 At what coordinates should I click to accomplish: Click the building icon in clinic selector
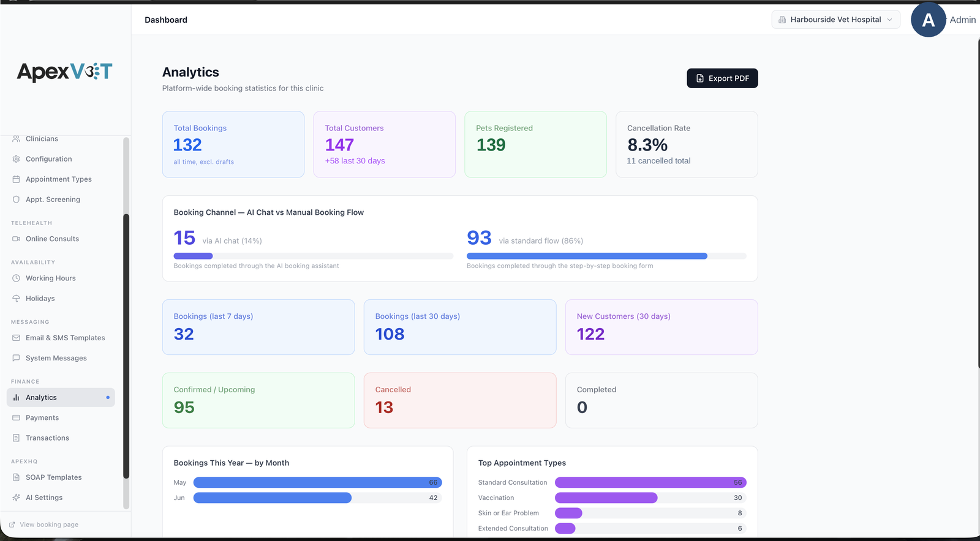[782, 20]
